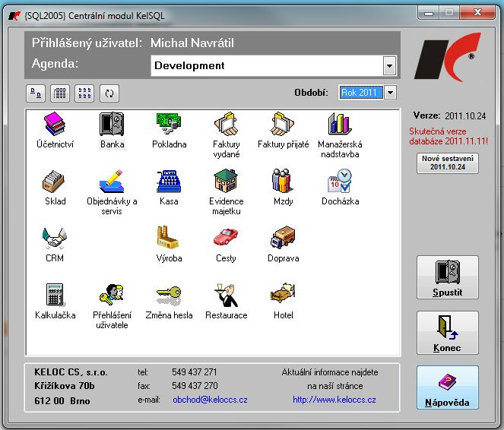Screen dimensions: 504x430
Task: Click the Keloc logo image
Action: coord(448,56)
